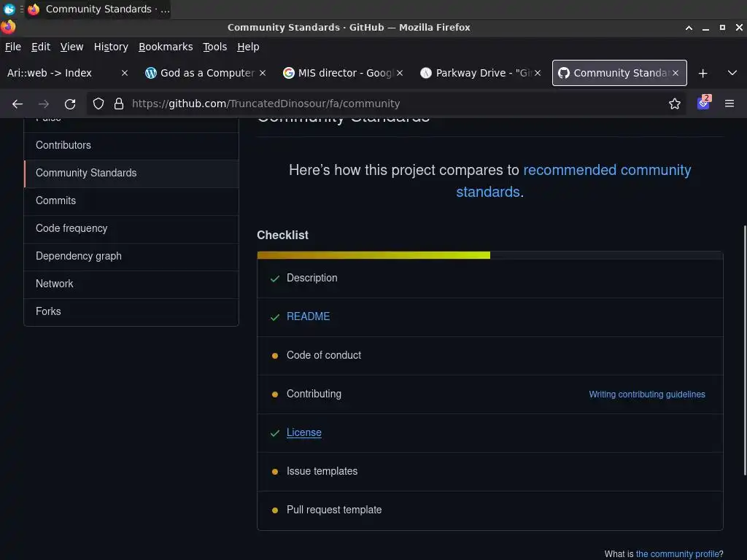Open Network in the insights sidebar
Viewport: 747px width, 560px height.
(x=131, y=284)
